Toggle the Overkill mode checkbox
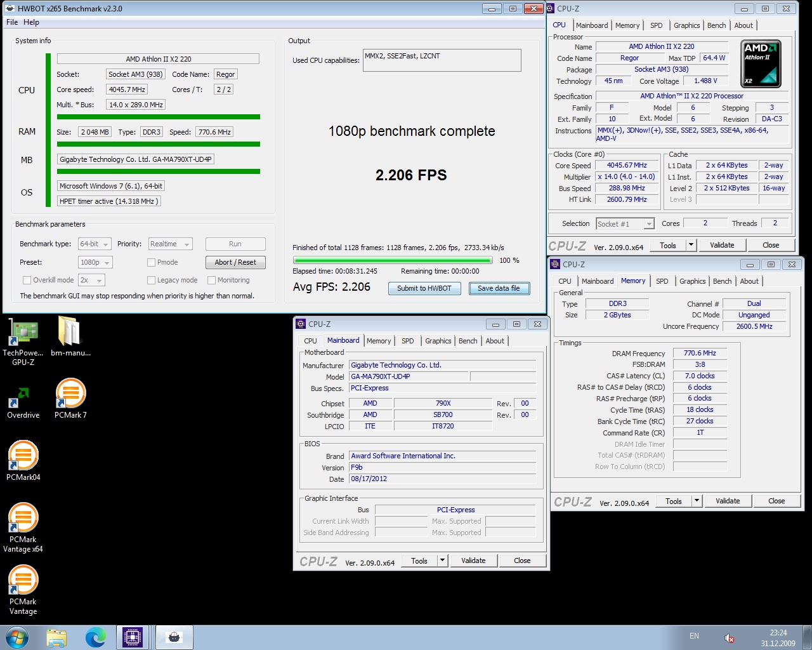This screenshot has width=812, height=650. 27,280
